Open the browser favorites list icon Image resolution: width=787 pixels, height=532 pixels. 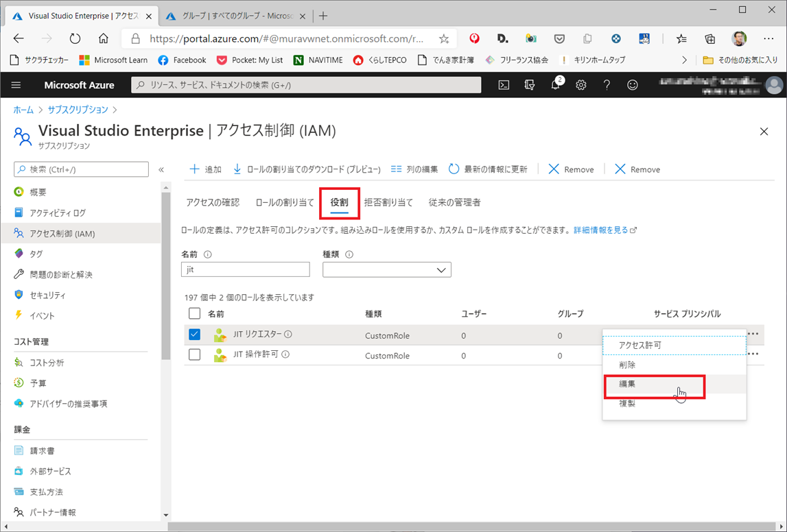click(x=681, y=38)
